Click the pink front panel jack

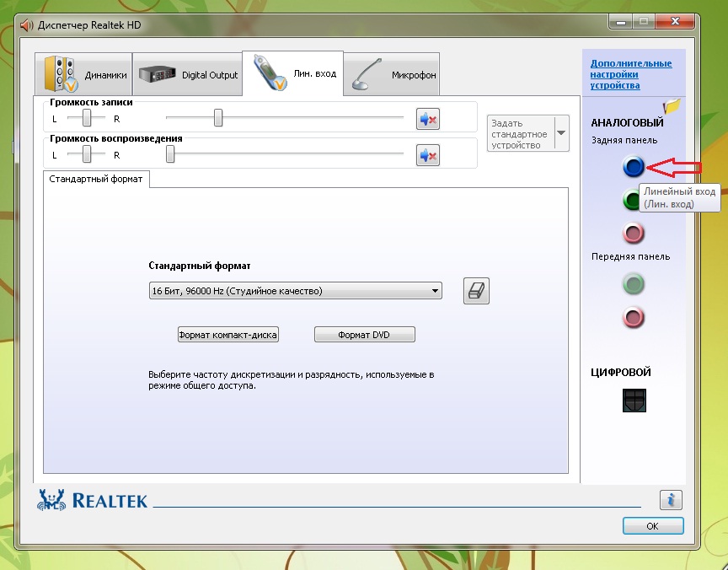tap(634, 317)
